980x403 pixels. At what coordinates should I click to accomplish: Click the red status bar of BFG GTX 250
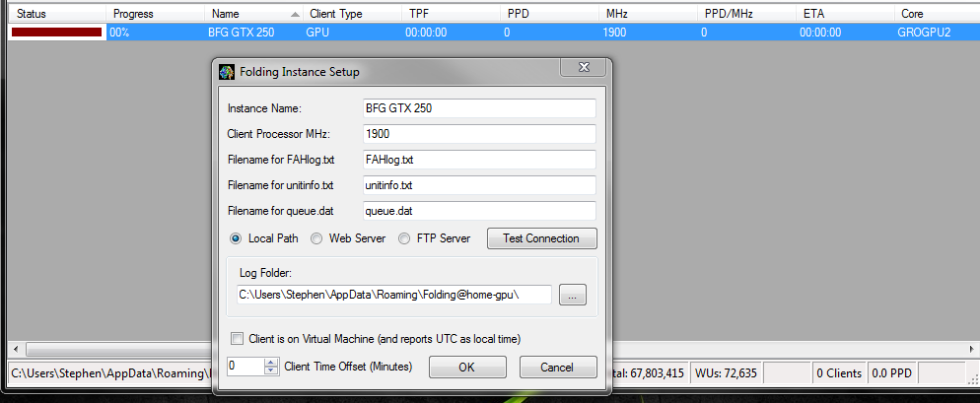56,32
